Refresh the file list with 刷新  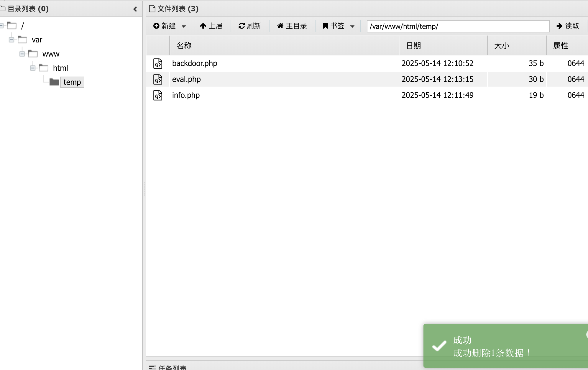250,26
